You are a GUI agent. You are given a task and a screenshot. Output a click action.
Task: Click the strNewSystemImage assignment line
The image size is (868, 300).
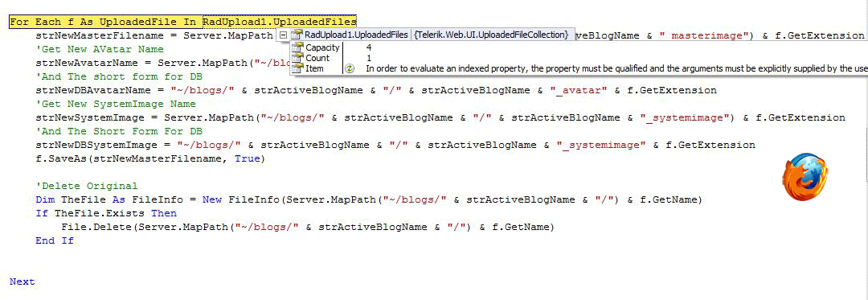[x=440, y=118]
